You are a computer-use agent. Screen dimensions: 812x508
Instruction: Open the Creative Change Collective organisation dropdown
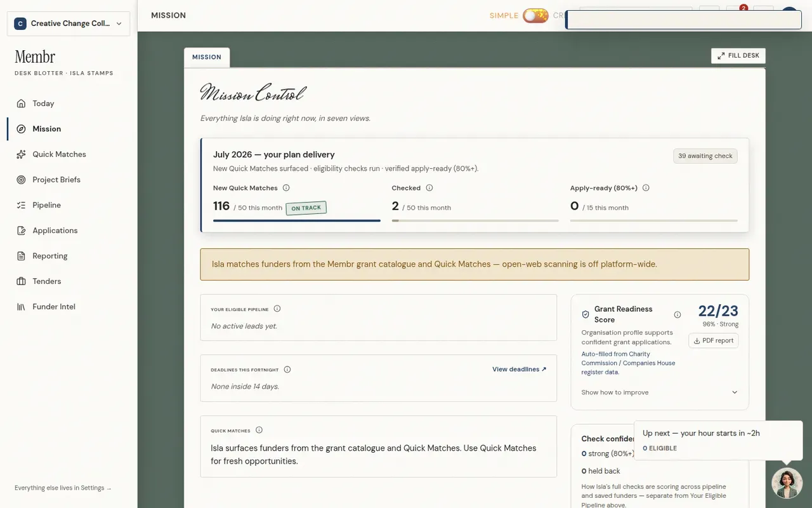point(69,23)
